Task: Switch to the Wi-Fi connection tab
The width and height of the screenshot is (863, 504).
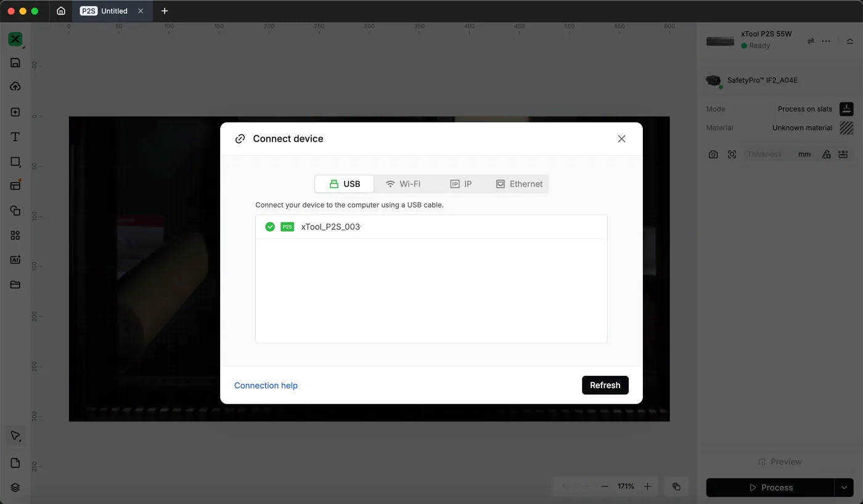Action: pyautogui.click(x=403, y=184)
